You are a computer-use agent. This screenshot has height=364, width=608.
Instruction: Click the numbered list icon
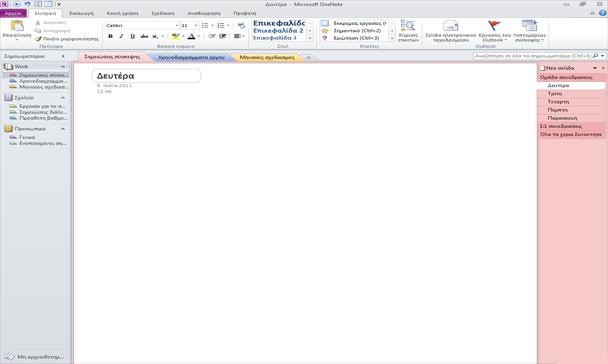click(221, 25)
